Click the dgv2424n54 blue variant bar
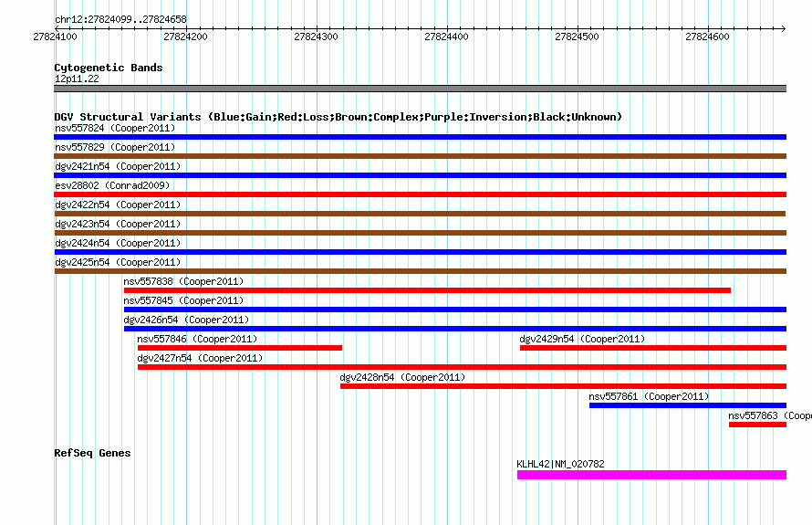Viewport: 812px width, 525px height. 420,252
